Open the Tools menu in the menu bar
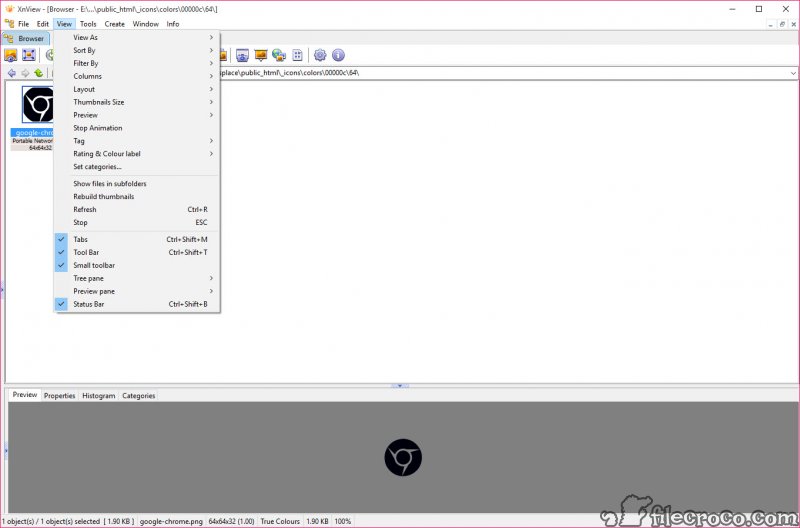This screenshot has height=528, width=800. (x=88, y=23)
